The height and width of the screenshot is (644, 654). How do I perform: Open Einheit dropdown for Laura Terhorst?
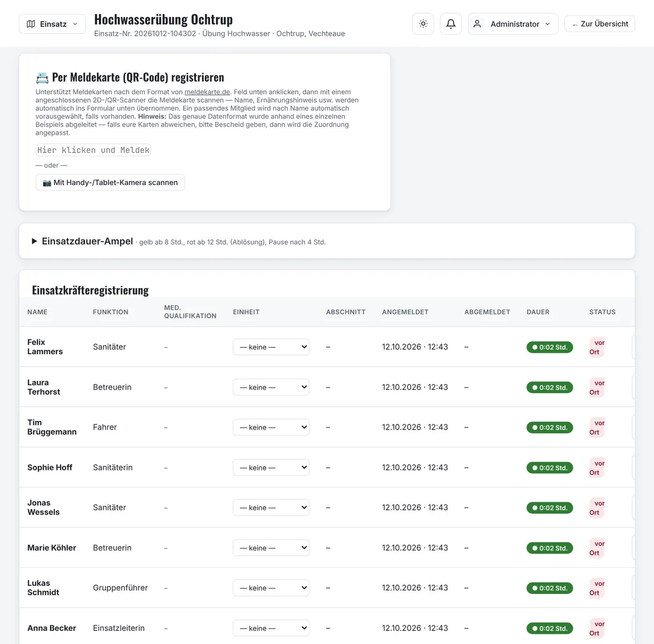pyautogui.click(x=271, y=387)
